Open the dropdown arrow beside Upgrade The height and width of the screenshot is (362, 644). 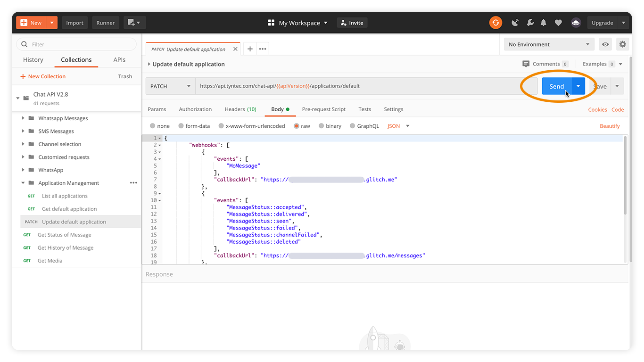(623, 23)
